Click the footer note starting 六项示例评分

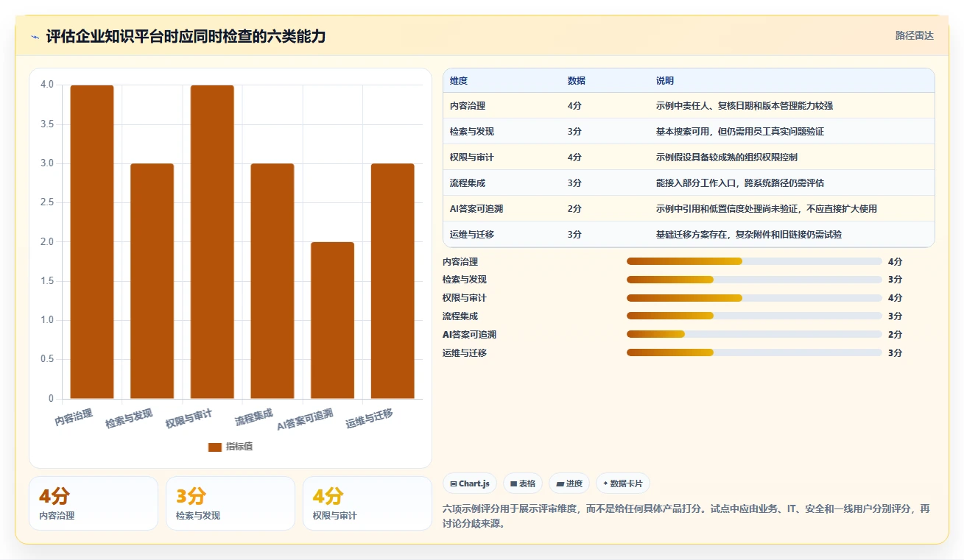point(686,517)
